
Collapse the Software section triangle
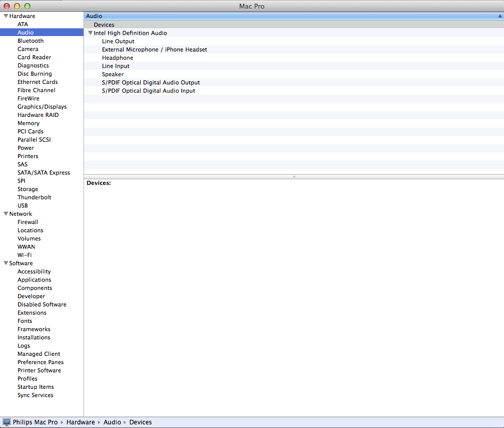pyautogui.click(x=6, y=263)
